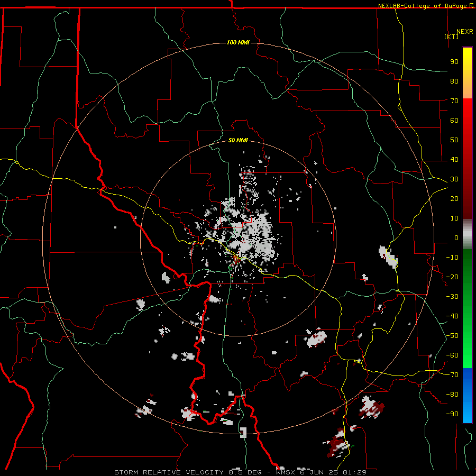Select the -80 value on the velocity scale

point(452,395)
